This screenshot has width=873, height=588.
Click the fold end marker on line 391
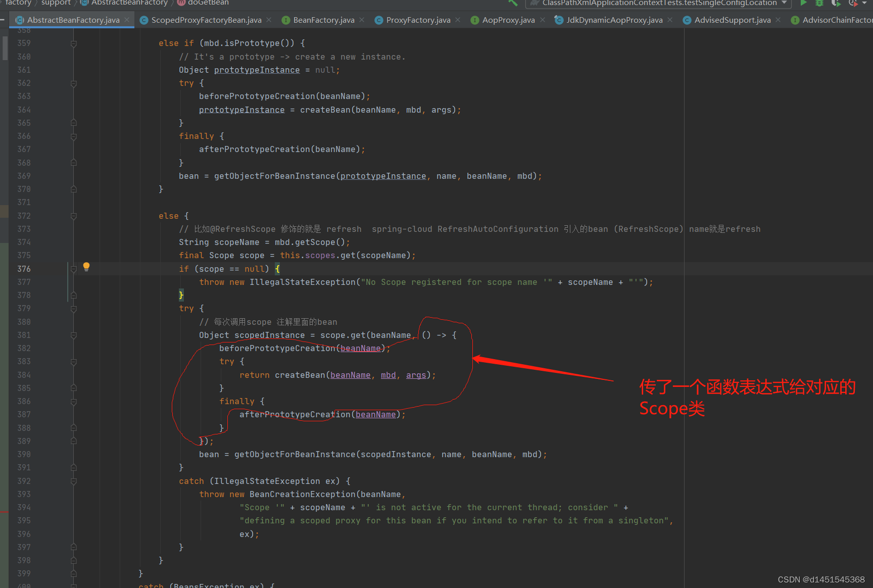[x=74, y=468]
